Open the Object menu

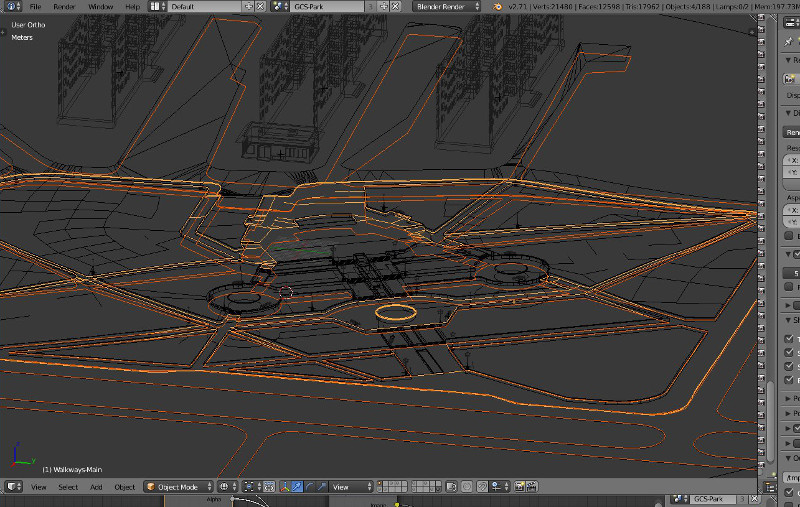pyautogui.click(x=124, y=487)
